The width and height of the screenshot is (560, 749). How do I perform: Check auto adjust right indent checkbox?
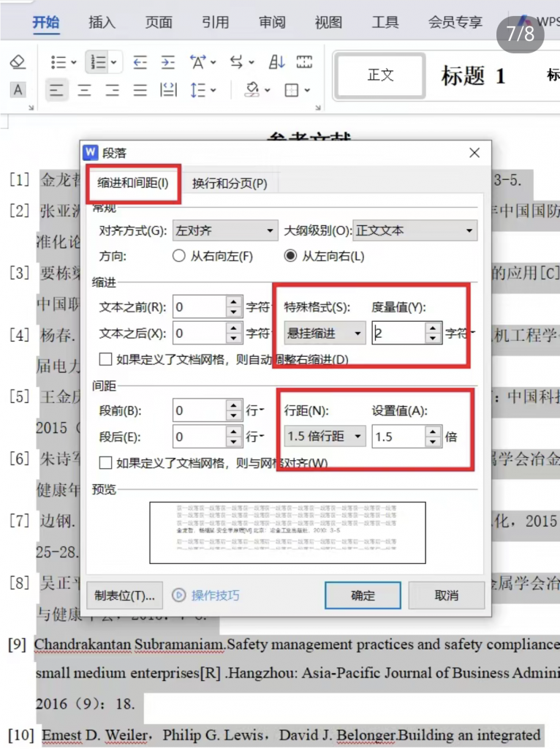tap(105, 358)
